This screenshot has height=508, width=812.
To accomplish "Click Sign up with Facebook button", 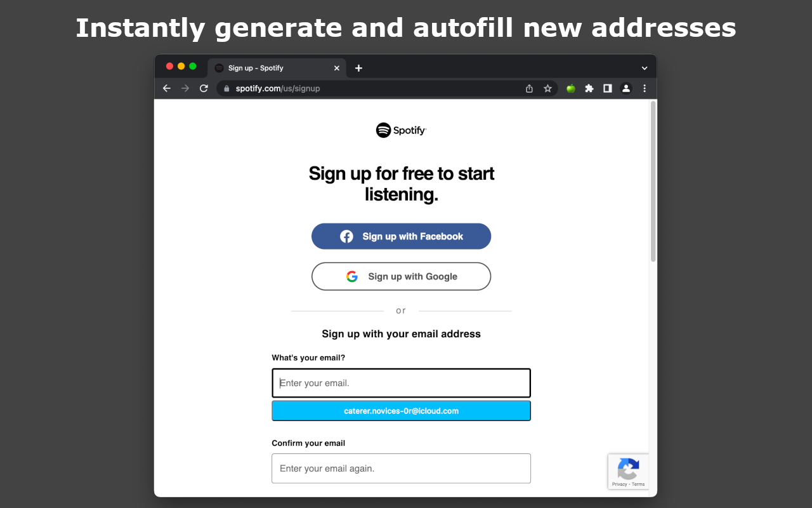I will 401,236.
